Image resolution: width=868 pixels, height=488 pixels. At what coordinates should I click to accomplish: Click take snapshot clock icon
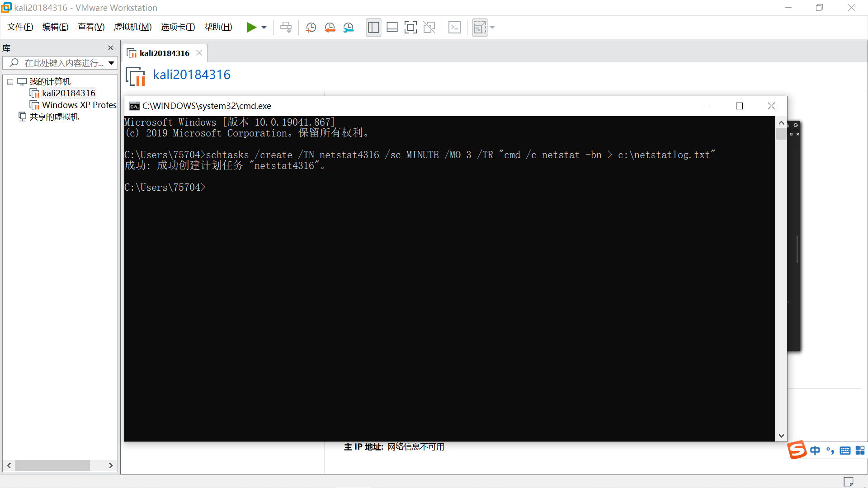tap(311, 28)
